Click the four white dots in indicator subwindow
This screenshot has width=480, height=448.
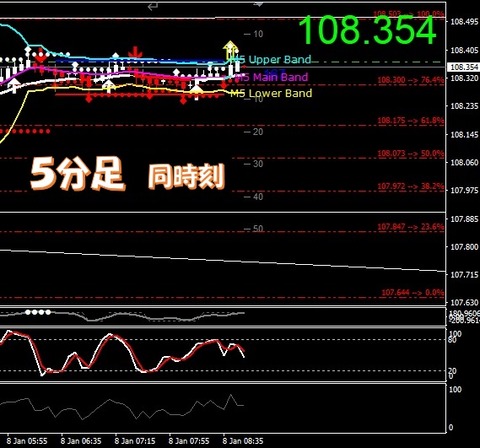coord(38,312)
